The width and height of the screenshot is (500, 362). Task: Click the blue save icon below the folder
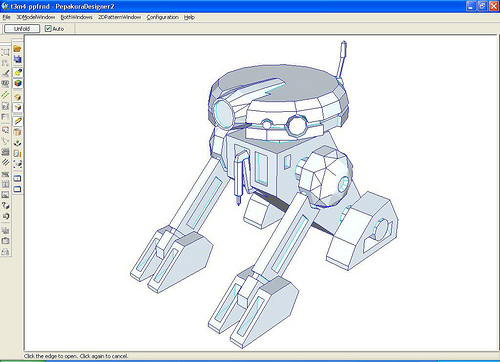pyautogui.click(x=17, y=59)
